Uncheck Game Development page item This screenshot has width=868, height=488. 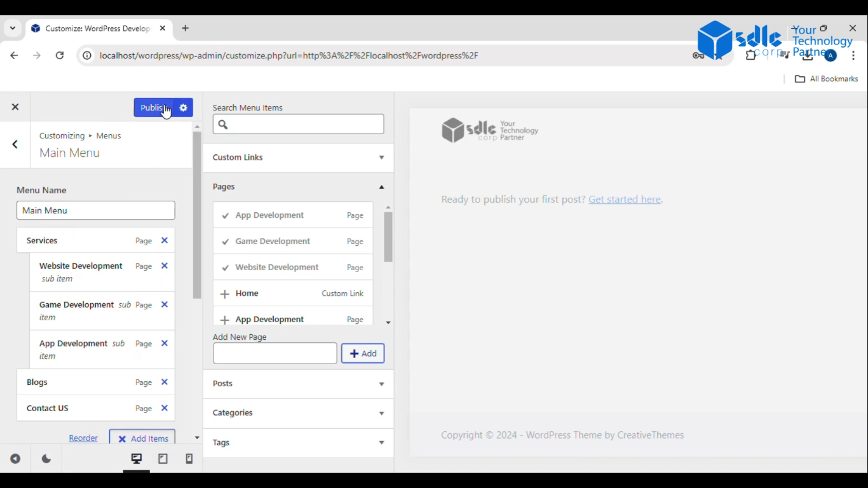(293, 241)
